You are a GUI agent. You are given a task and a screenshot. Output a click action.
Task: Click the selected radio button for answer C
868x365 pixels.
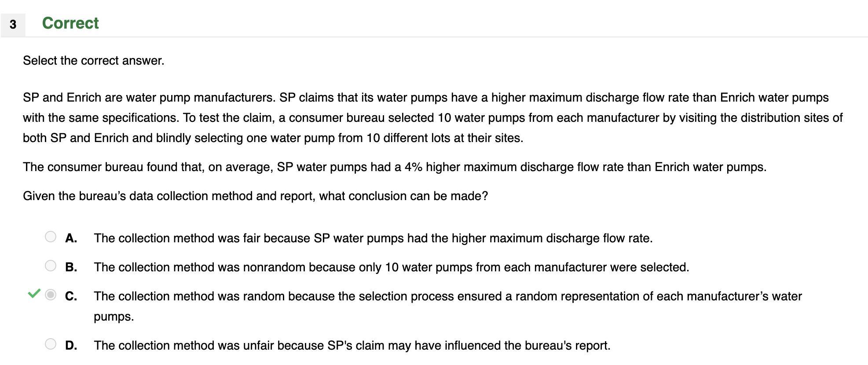tap(51, 295)
